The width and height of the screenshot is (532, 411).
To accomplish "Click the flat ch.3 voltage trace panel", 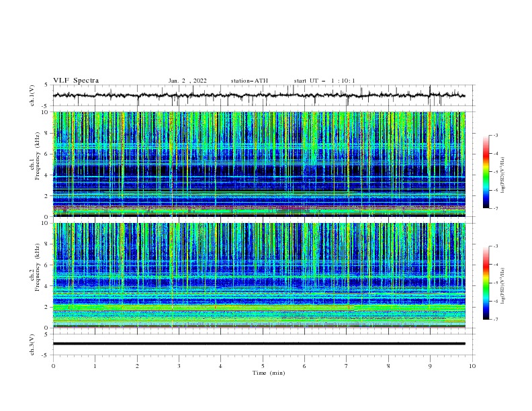I will click(x=263, y=345).
